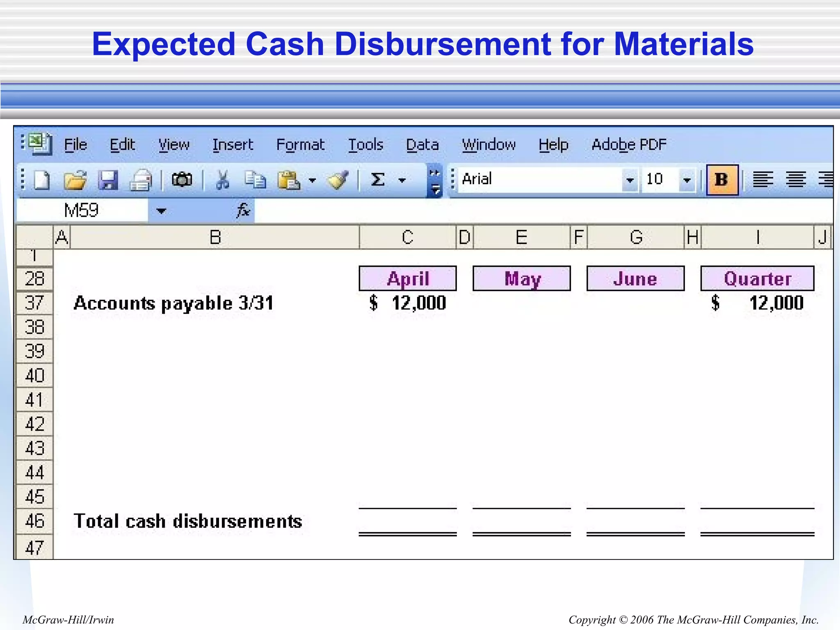Select column G header
This screenshot has height=630, width=840.
pos(636,237)
